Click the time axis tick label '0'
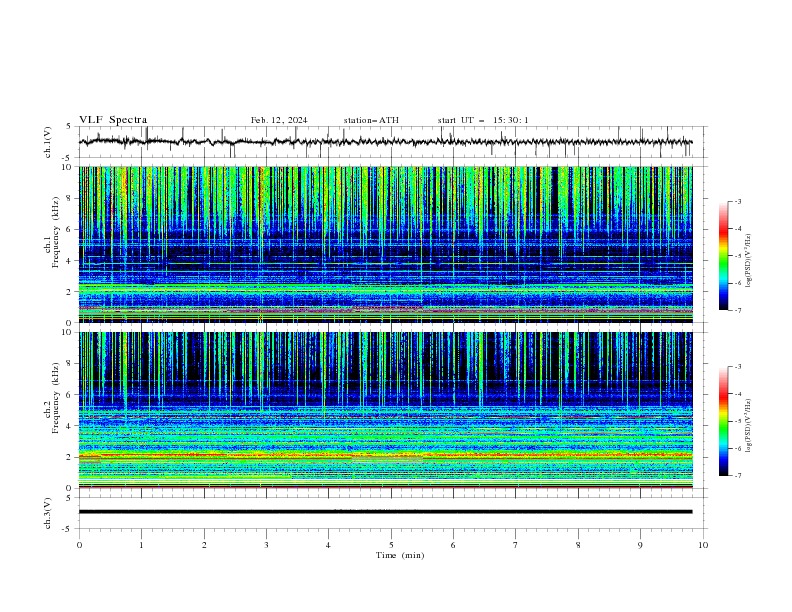The image size is (792, 612). click(x=79, y=545)
